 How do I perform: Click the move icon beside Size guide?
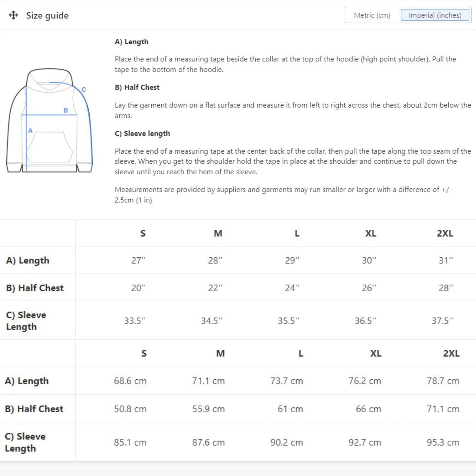[x=13, y=15]
